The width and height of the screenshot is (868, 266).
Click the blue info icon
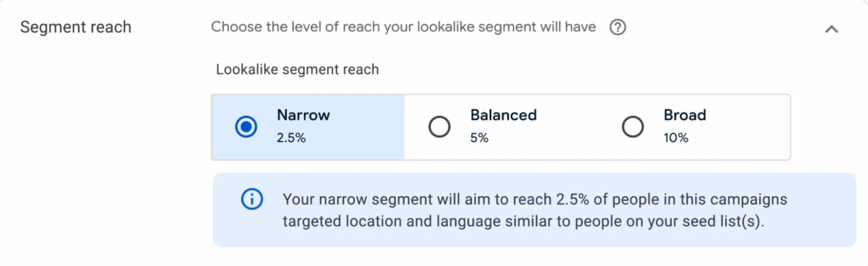tap(252, 199)
